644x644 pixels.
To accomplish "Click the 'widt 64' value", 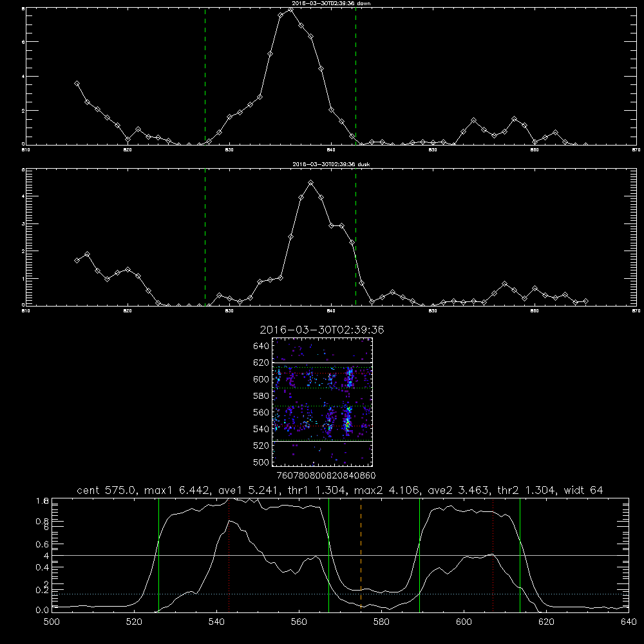I will tap(583, 490).
